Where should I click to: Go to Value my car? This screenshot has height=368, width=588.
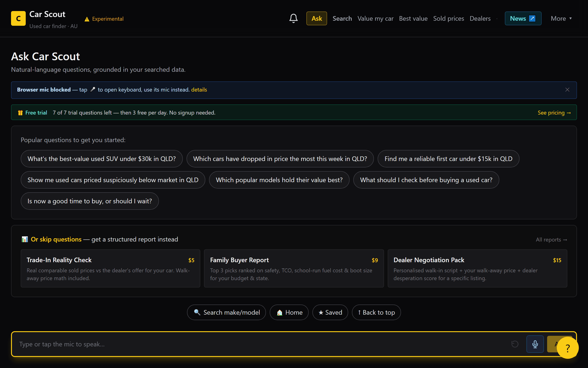pos(375,18)
